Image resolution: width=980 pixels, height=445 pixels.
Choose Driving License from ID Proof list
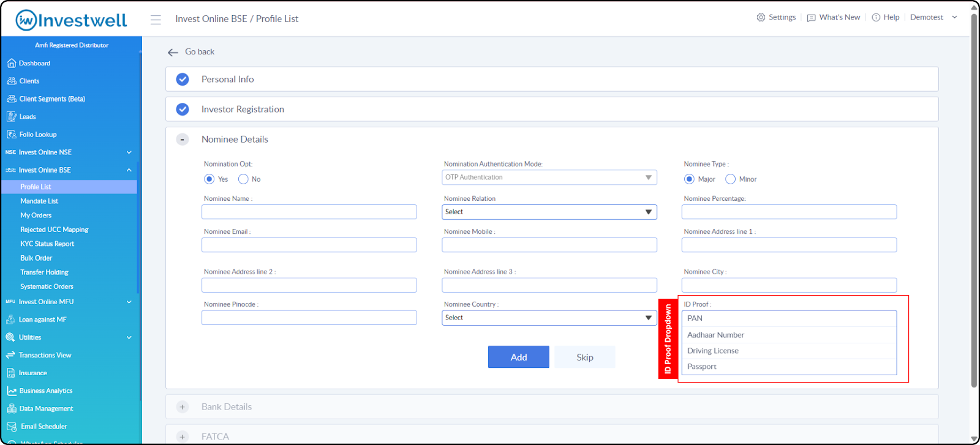pyautogui.click(x=789, y=351)
